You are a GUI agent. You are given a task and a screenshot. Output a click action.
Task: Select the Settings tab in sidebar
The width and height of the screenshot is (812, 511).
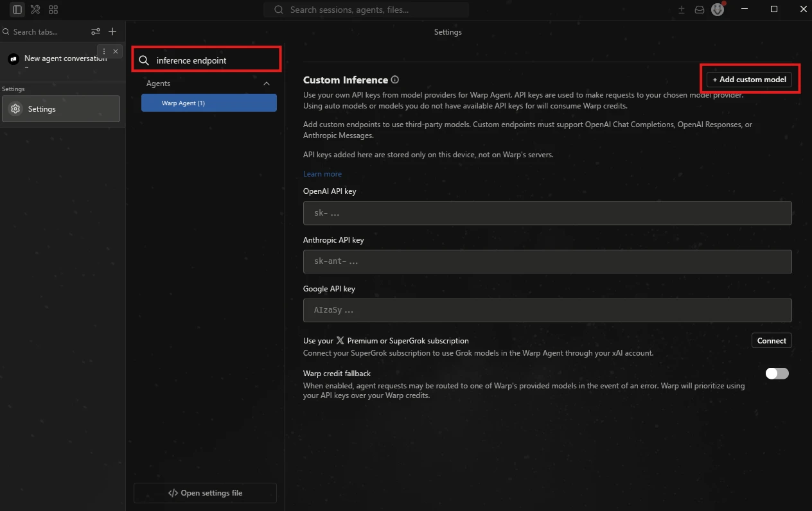(61, 108)
